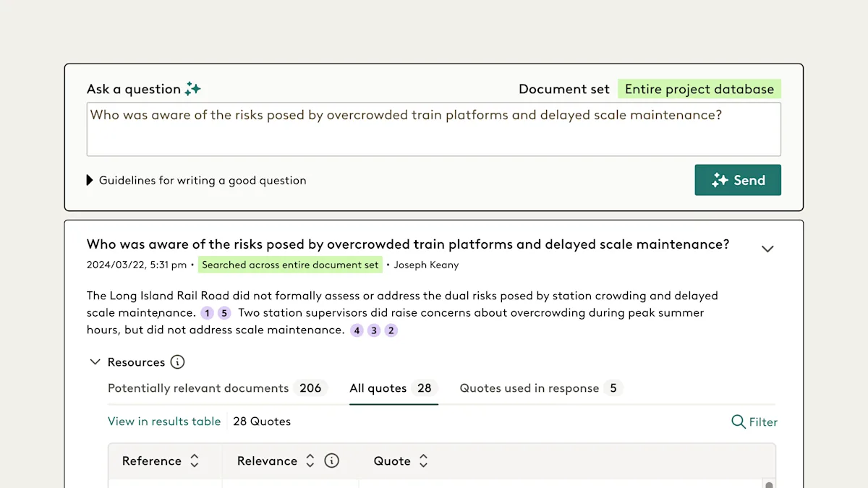Open the Quotes used in response tab
This screenshot has width=868, height=488.
(x=541, y=388)
